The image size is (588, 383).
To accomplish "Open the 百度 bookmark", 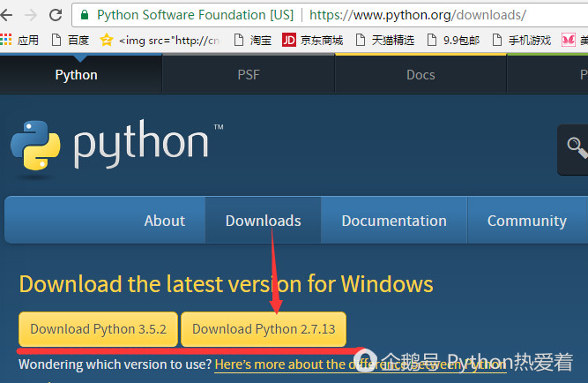I will pos(71,40).
